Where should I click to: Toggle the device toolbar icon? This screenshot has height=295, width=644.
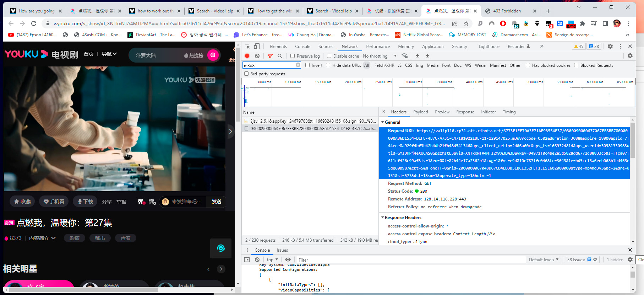click(257, 46)
